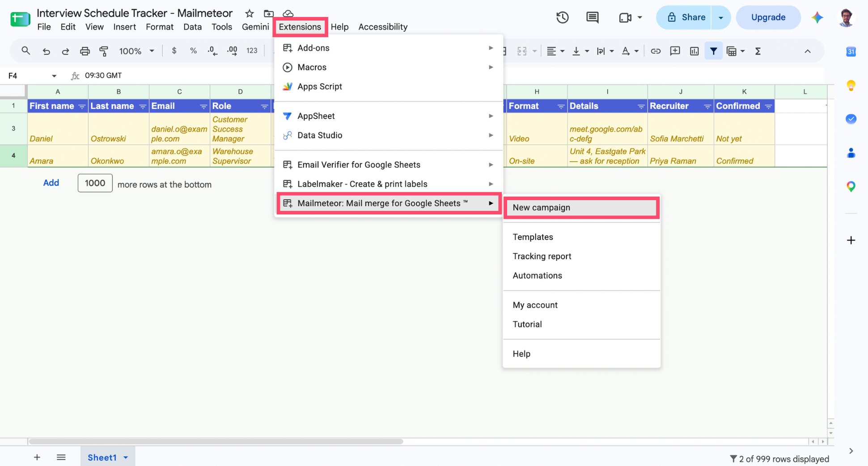Click the Move to folder icon

tap(269, 13)
